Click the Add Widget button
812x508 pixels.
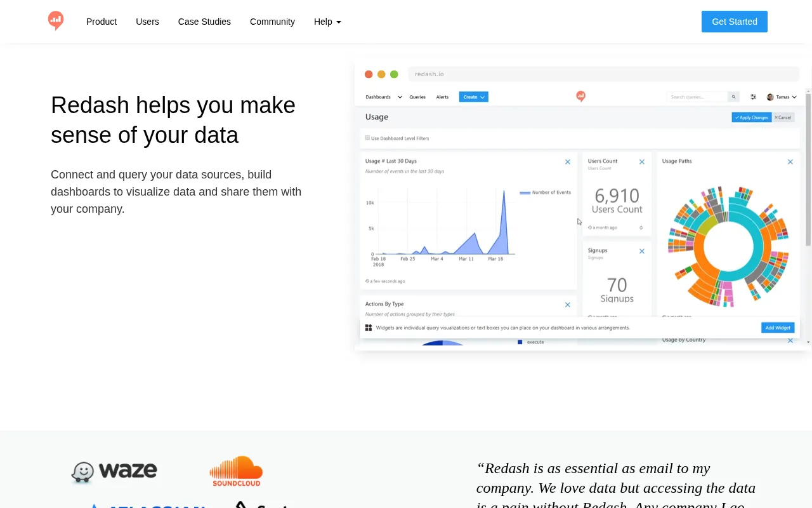tap(778, 328)
